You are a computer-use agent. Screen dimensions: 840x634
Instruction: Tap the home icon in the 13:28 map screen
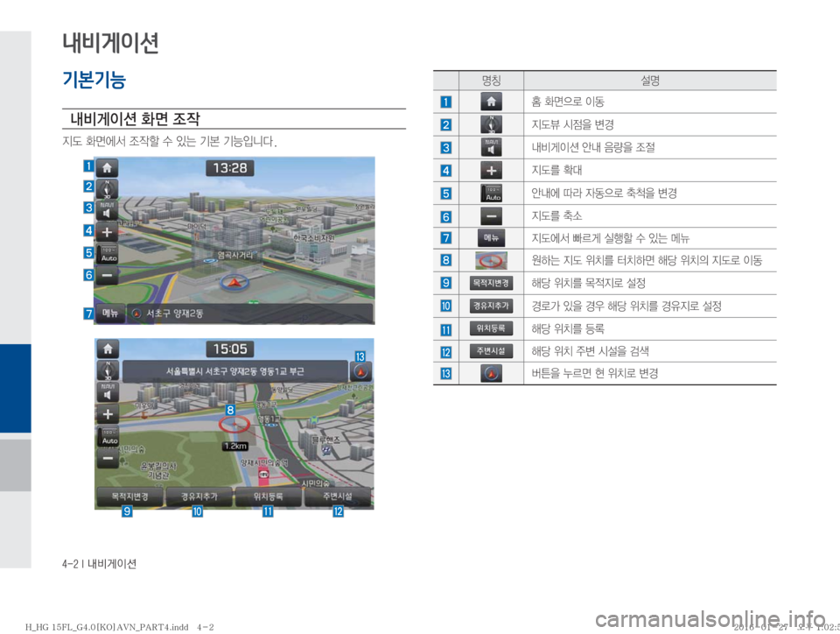107,166
